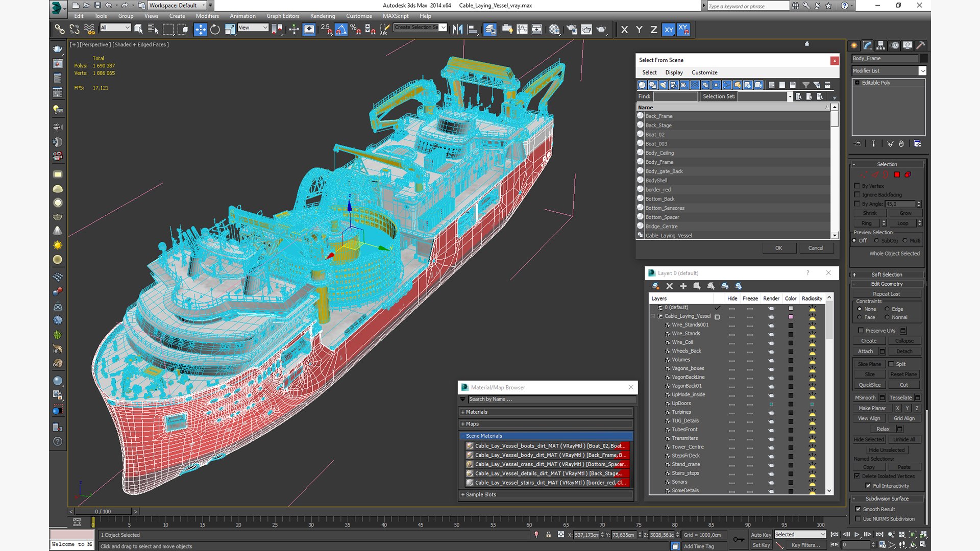Select Polygon sub-object level icon
The image size is (980, 551).
click(x=897, y=175)
